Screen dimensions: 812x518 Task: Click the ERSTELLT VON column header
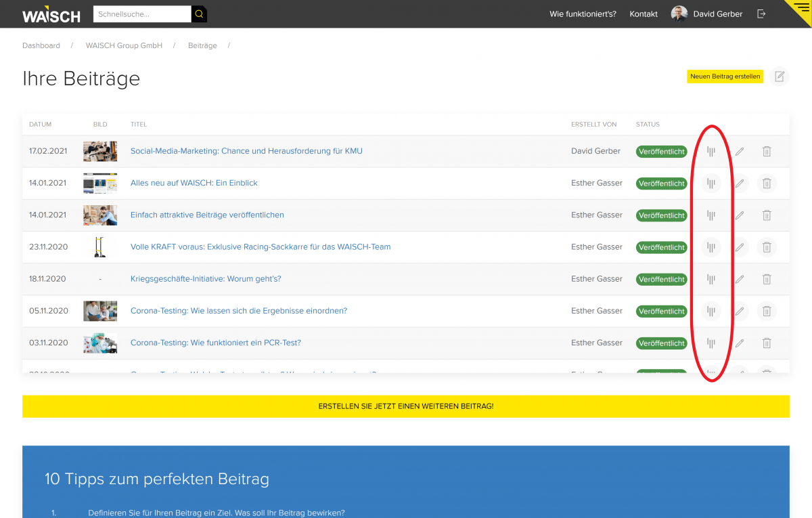[594, 125]
